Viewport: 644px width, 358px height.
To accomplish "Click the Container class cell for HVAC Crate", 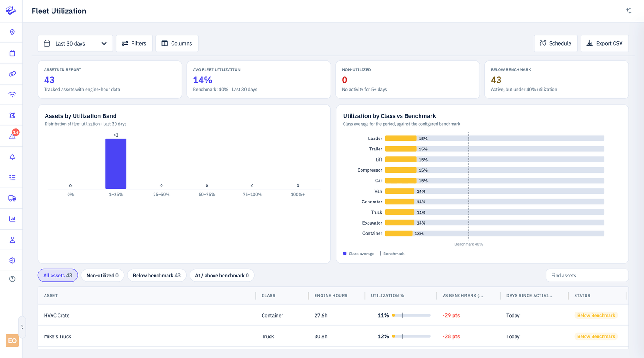I will pyautogui.click(x=272, y=315).
